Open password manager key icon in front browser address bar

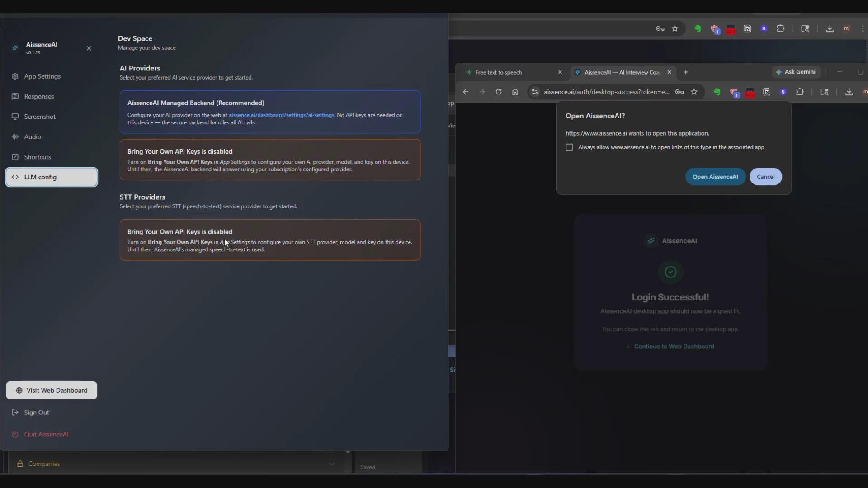coord(679,92)
